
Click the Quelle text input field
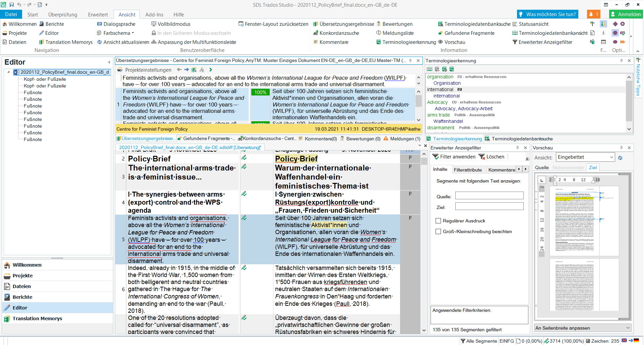pyautogui.click(x=489, y=196)
